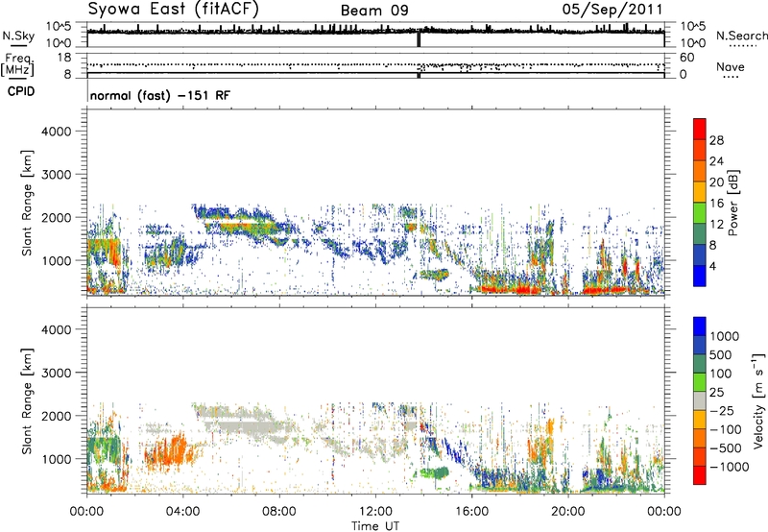The height and width of the screenshot is (532, 768).
Task: Click the '16:00' time tick label
Action: (471, 512)
